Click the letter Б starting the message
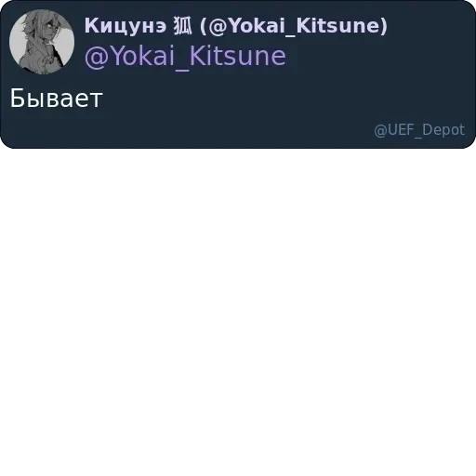 [x=18, y=98]
